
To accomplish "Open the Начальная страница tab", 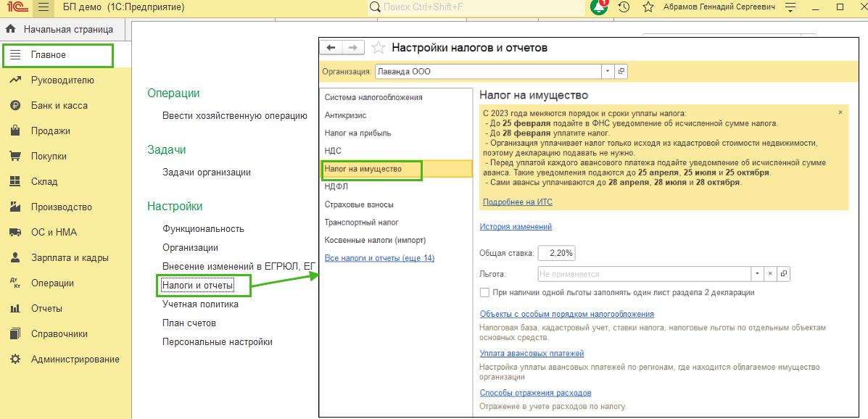I will coord(63,29).
